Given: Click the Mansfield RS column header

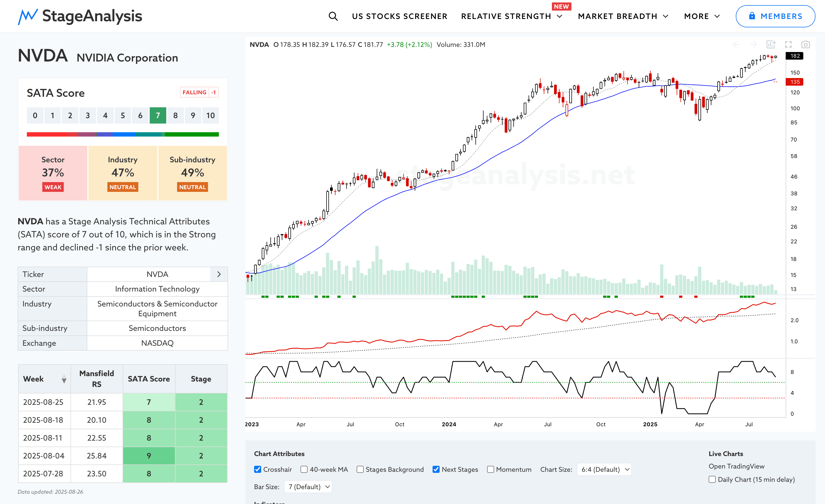Looking at the screenshot, I should point(97,379).
